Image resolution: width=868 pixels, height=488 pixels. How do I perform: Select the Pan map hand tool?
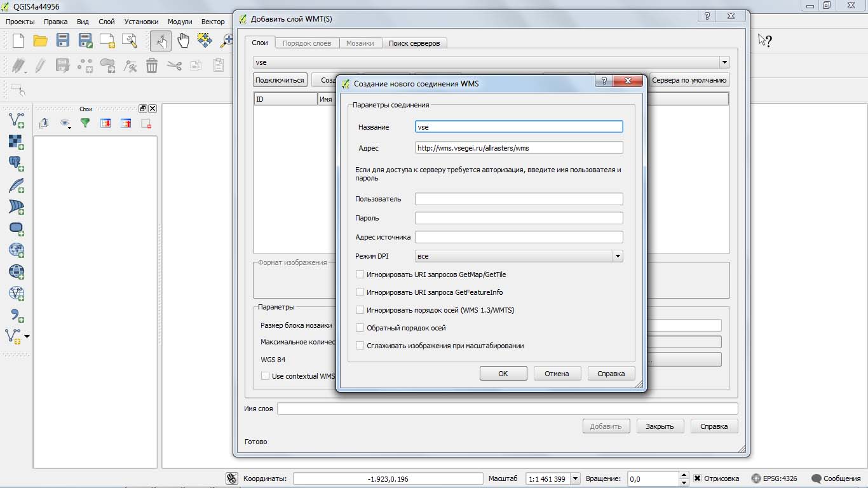pyautogui.click(x=183, y=41)
